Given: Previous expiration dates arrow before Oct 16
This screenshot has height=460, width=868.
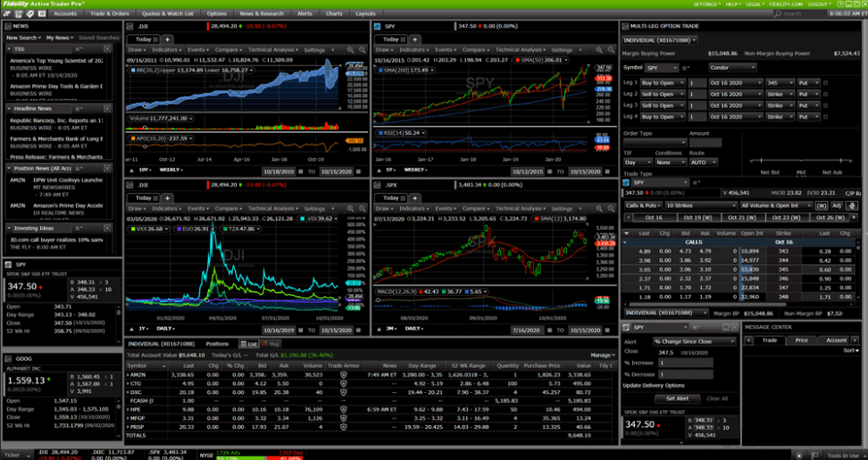Looking at the screenshot, I should (x=627, y=218).
